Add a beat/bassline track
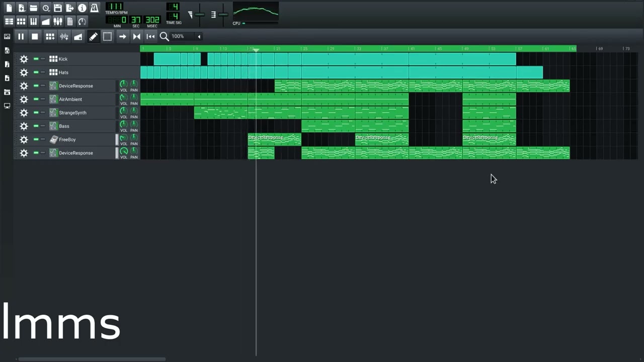The width and height of the screenshot is (644, 362). [x=50, y=36]
